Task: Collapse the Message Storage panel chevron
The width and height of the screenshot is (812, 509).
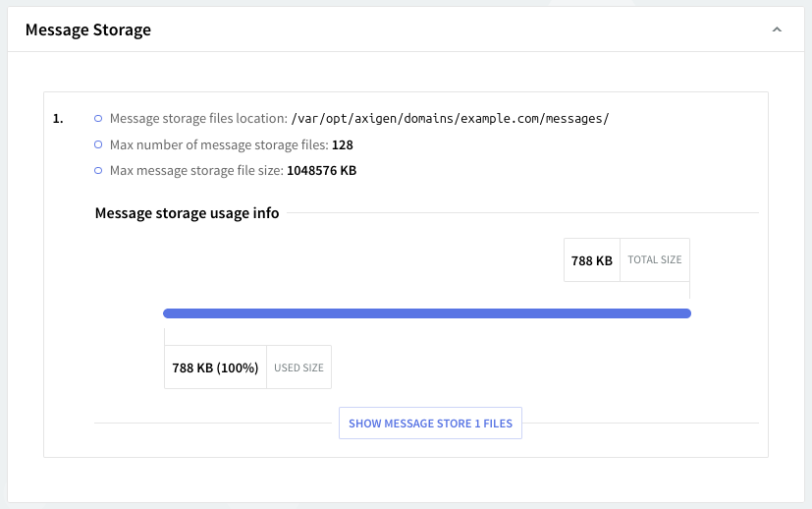Action: [x=777, y=30]
